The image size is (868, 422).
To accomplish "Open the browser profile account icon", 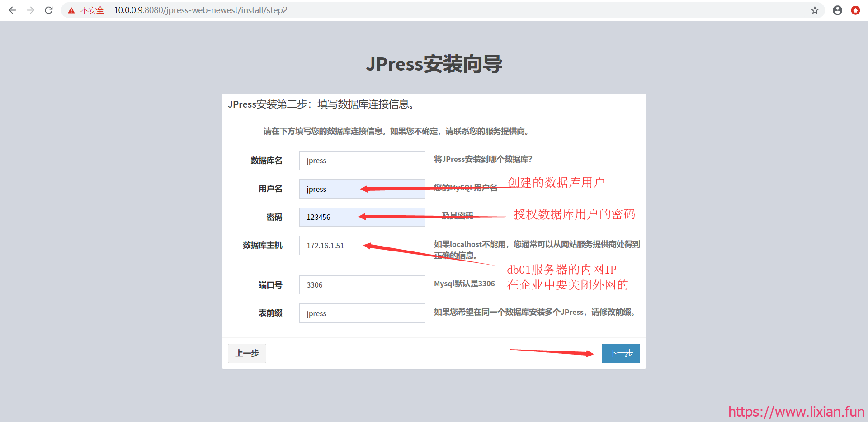I will (837, 10).
